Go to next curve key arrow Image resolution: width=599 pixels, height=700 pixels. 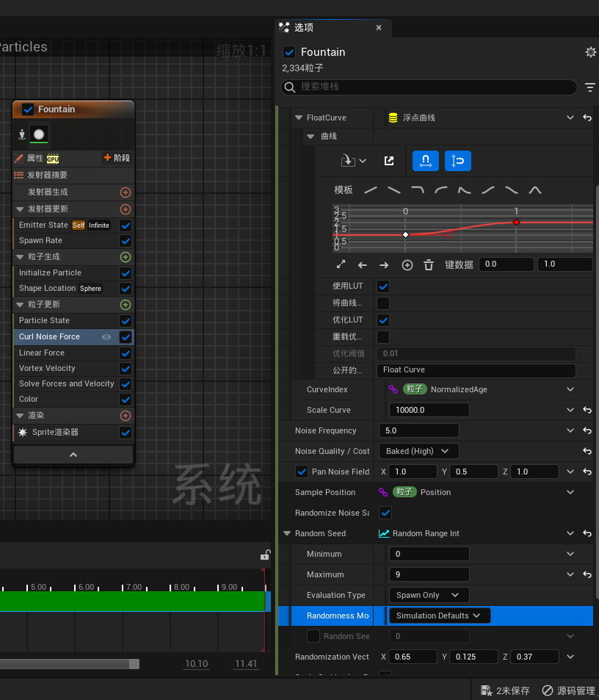pos(384,265)
